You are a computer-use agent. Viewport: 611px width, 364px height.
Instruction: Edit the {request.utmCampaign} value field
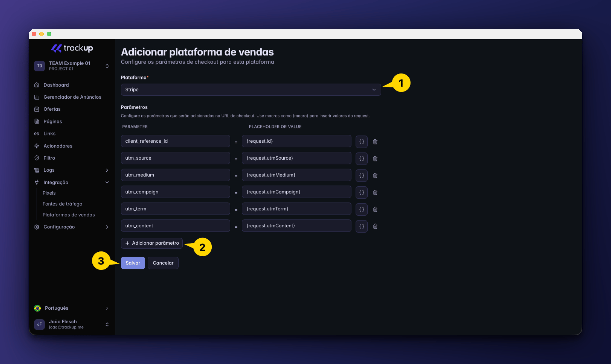pyautogui.click(x=297, y=192)
